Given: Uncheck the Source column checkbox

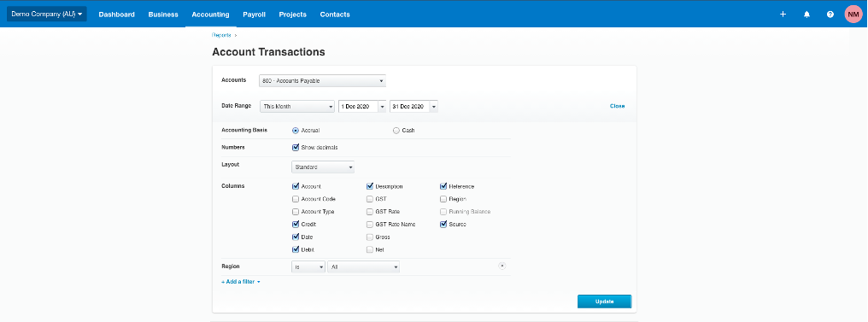Looking at the screenshot, I should (443, 224).
